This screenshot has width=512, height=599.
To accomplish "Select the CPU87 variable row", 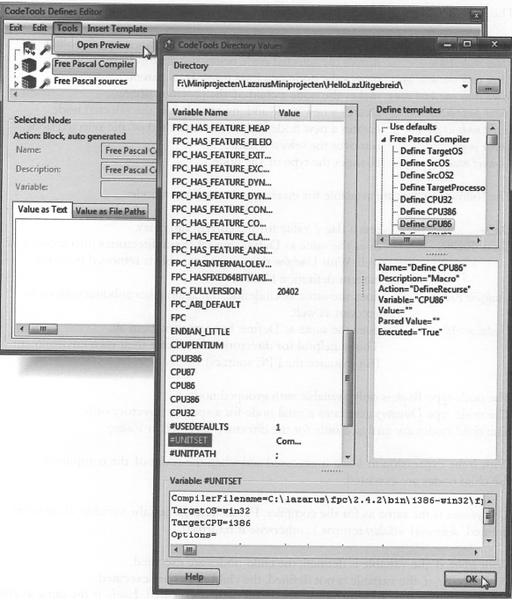I will coord(256,372).
